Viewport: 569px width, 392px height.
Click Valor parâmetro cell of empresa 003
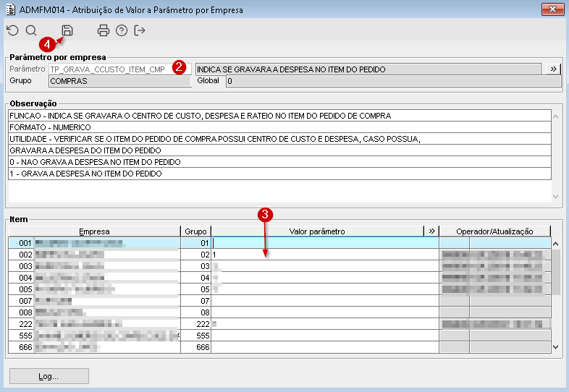[x=325, y=266]
